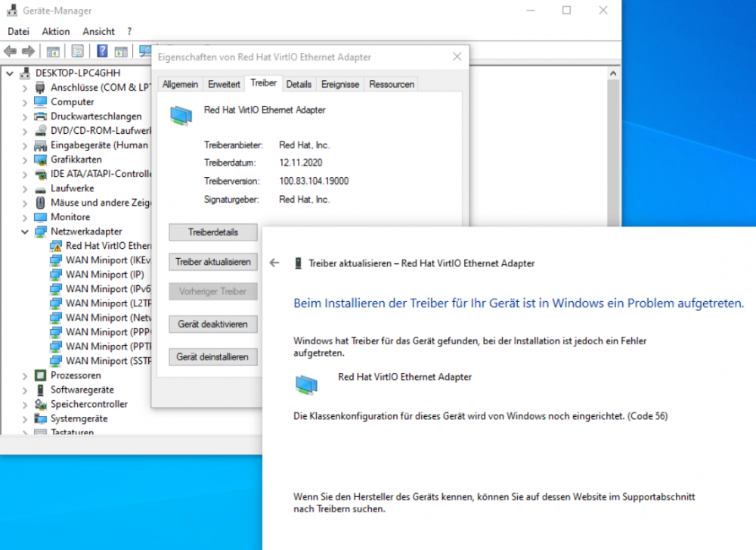Click the Treiber aktualisieren button
The width and height of the screenshot is (756, 550).
click(x=213, y=262)
